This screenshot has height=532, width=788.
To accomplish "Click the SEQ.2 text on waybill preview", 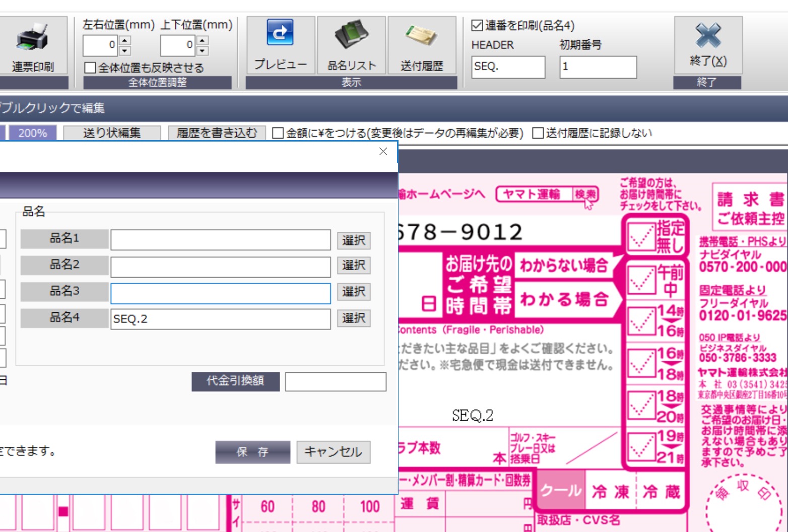I will point(473,416).
